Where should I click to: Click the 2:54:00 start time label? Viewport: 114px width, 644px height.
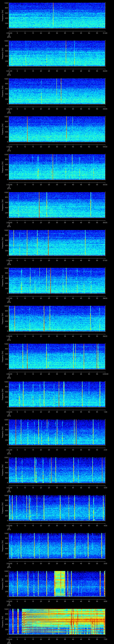pyautogui.click(x=9, y=184)
